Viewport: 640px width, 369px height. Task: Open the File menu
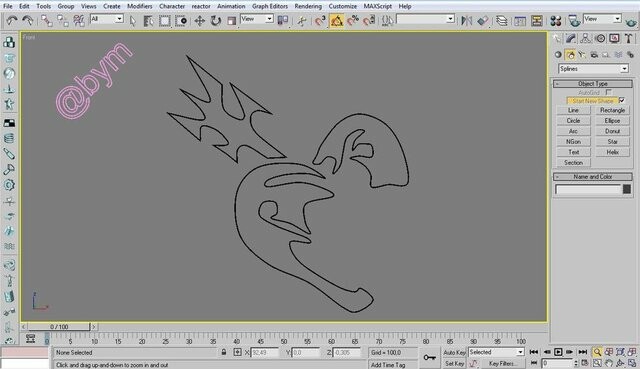click(x=7, y=6)
